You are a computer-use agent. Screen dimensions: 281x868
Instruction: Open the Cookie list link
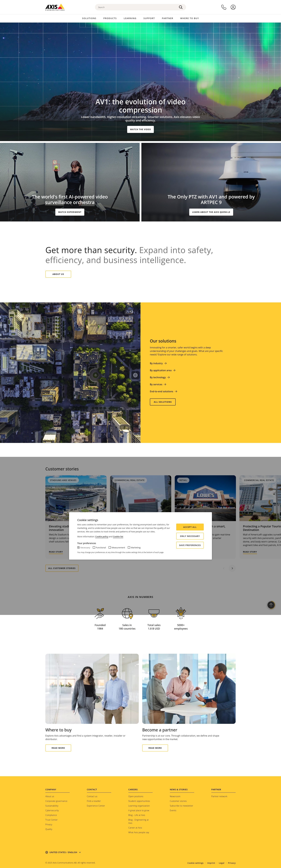coord(118,536)
